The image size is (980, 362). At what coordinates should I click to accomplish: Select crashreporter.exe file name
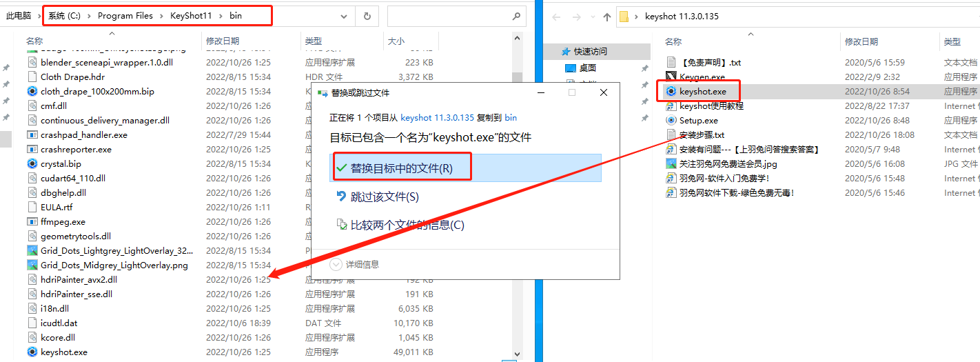click(76, 149)
